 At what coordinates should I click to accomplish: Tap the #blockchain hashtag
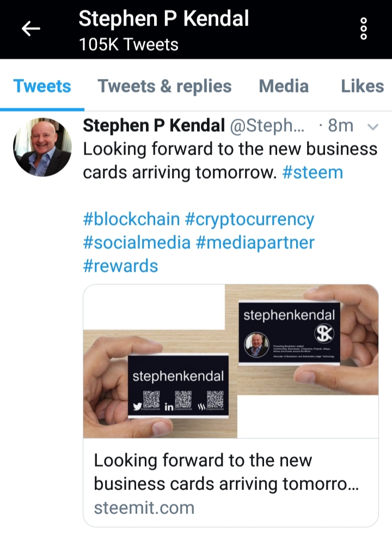131,219
